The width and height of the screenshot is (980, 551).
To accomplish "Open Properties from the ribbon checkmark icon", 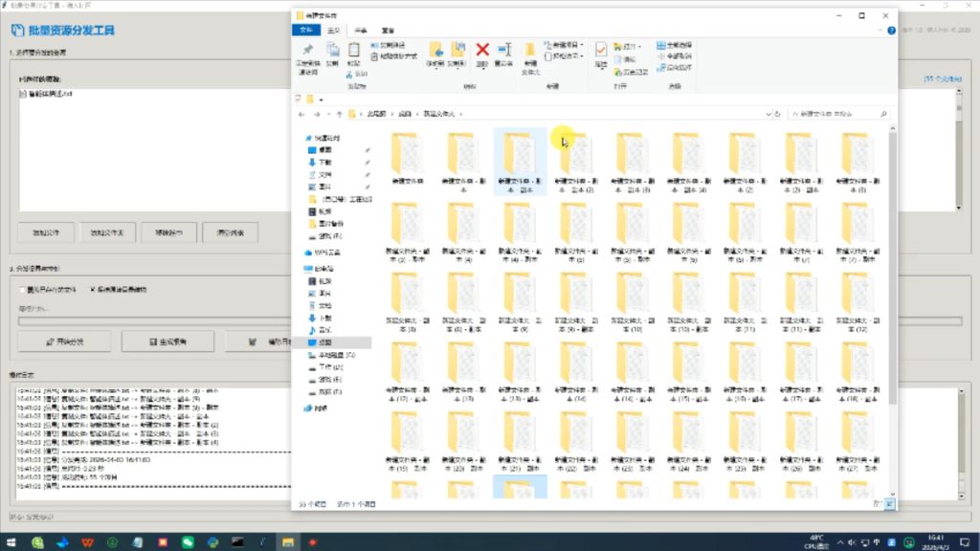I will coord(601,52).
